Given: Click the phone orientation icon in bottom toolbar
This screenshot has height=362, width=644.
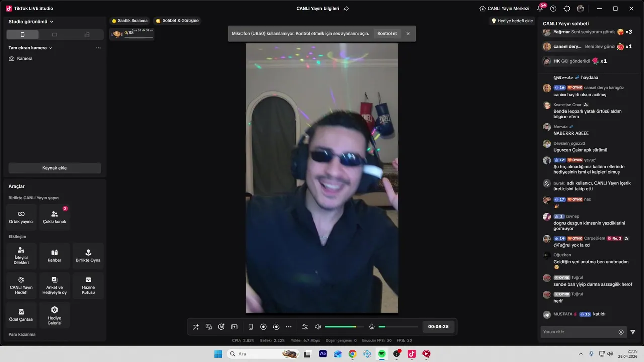Looking at the screenshot, I should (x=251, y=327).
